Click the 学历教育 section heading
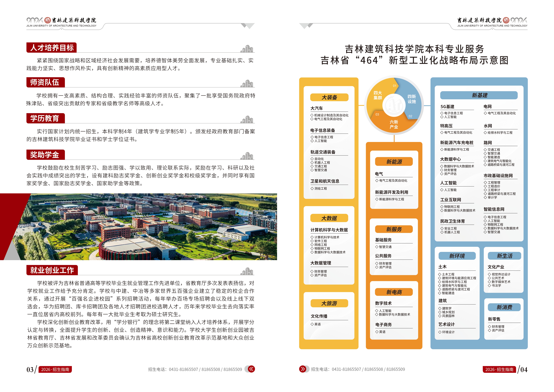 (46, 118)
